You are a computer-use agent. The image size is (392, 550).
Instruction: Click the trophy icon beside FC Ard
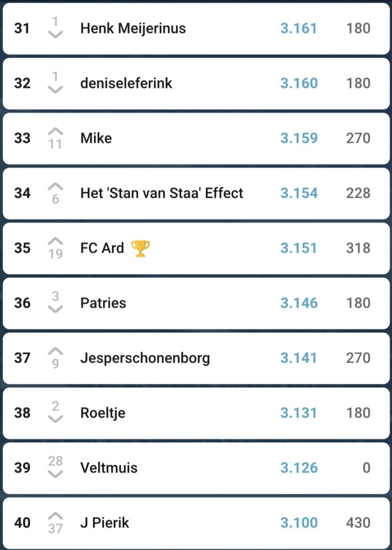coord(140,248)
